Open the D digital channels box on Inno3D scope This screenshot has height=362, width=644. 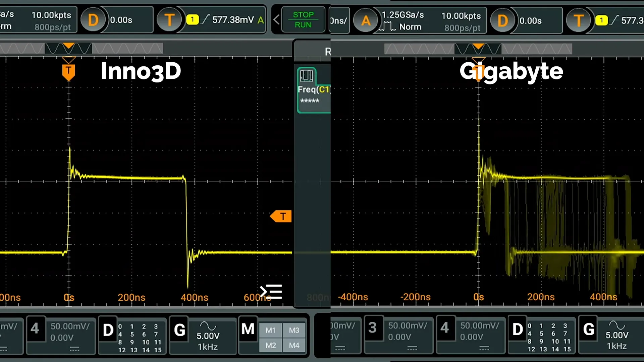(132, 335)
